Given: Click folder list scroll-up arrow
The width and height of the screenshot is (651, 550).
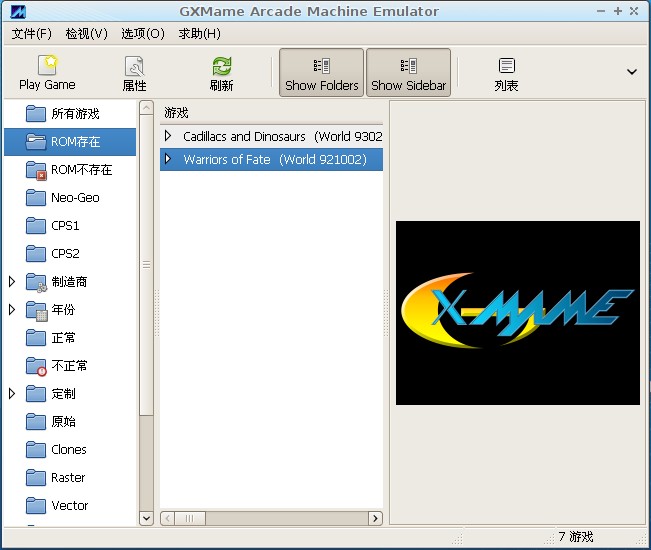Looking at the screenshot, I should (x=146, y=108).
